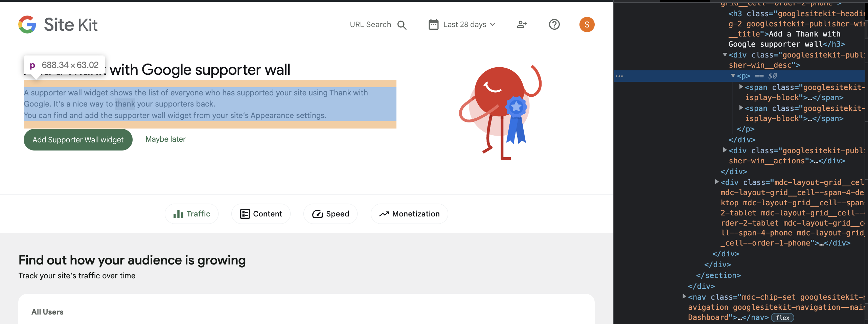Click the Google G logo
The image size is (868, 324).
(x=27, y=24)
